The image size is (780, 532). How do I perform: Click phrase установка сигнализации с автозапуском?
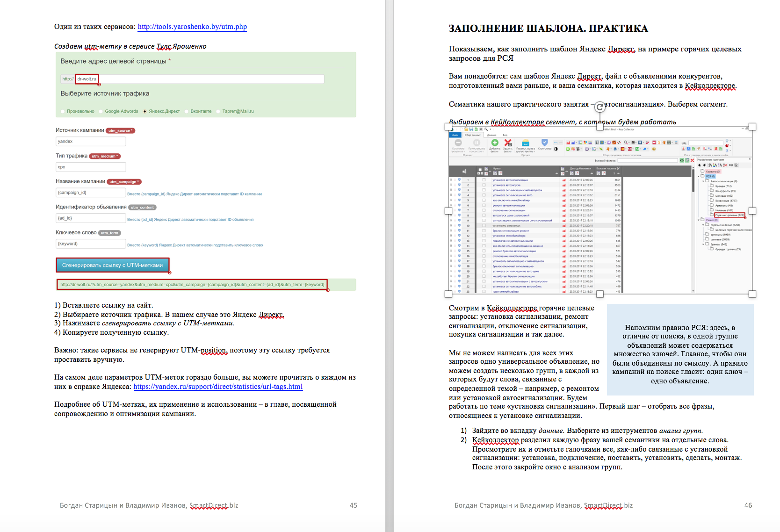[x=517, y=190]
